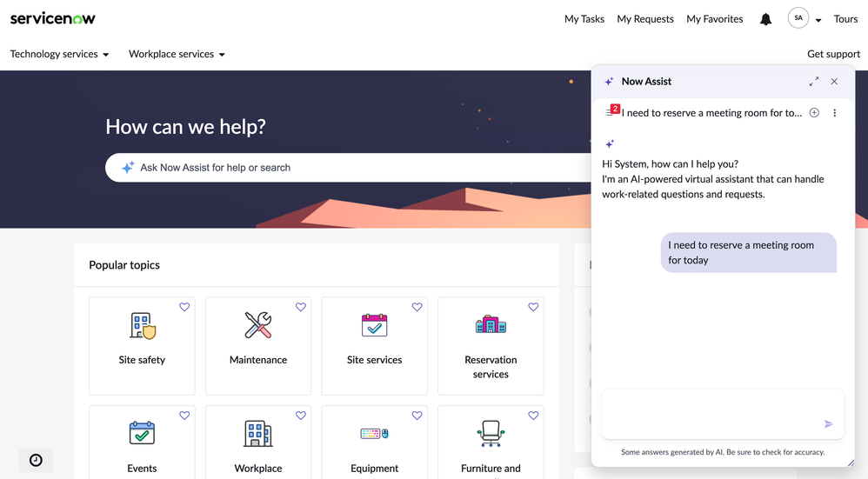Open My Tasks
Screen dimensions: 868x479
[x=584, y=19]
